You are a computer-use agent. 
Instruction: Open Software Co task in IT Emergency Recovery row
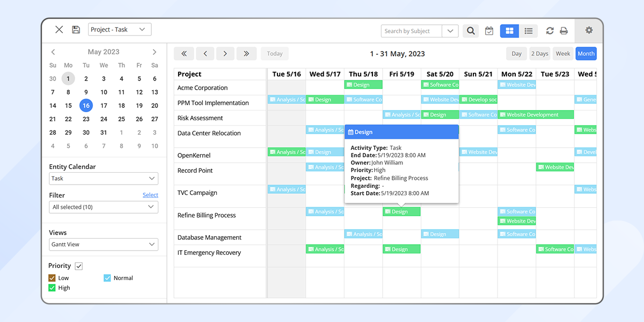pos(555,250)
